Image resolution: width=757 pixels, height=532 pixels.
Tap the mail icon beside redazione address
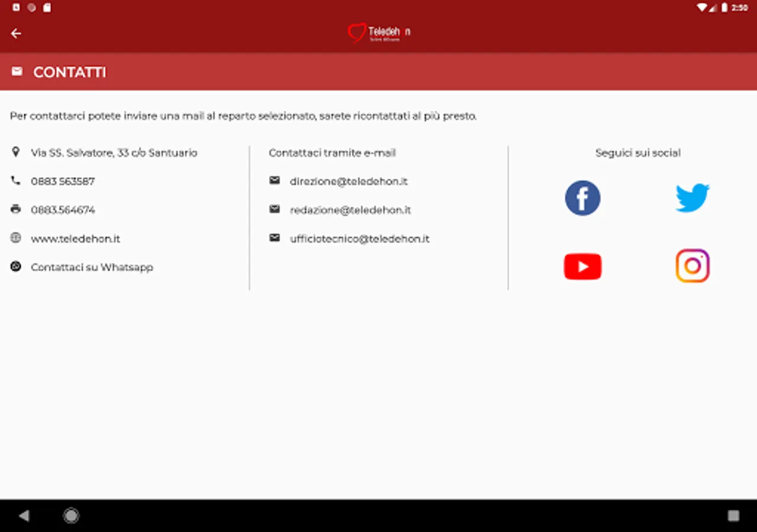pos(274,209)
